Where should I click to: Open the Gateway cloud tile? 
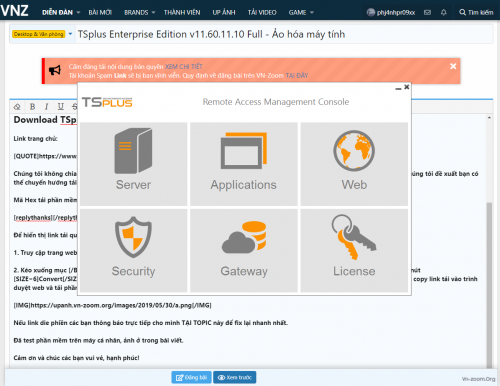(244, 251)
